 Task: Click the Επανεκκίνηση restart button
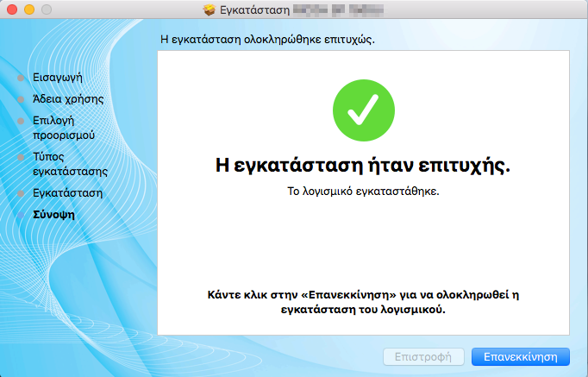(x=521, y=357)
